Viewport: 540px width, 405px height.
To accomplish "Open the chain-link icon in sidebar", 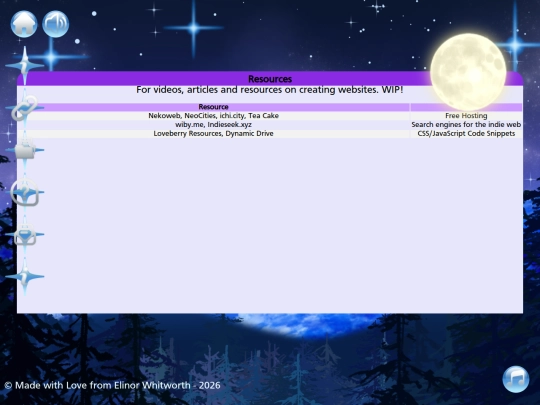I will click(x=24, y=108).
